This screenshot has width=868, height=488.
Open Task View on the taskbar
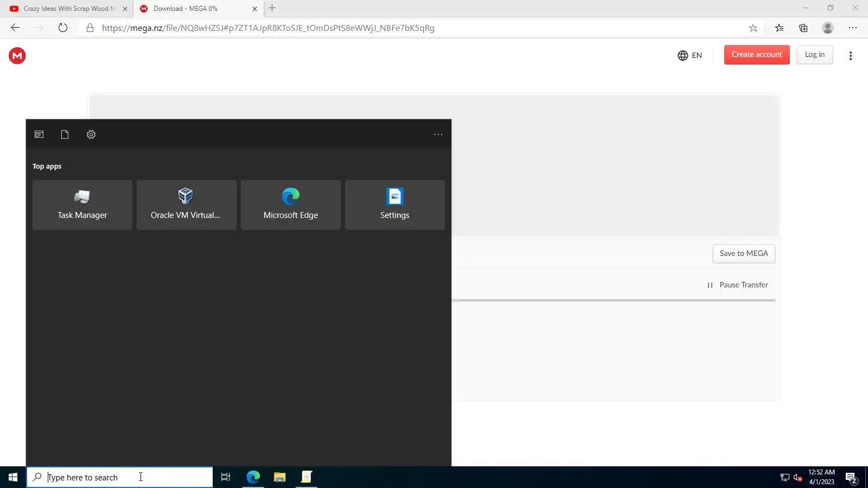(226, 477)
